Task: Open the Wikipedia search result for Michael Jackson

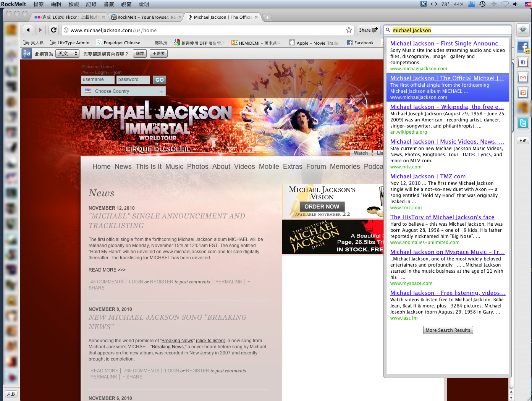Action: pyautogui.click(x=447, y=107)
